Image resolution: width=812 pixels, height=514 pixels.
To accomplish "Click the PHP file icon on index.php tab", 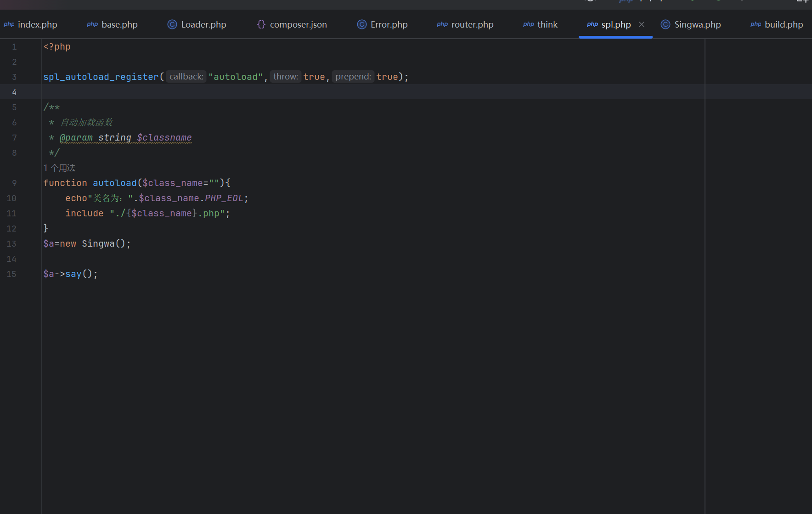I will pos(9,24).
